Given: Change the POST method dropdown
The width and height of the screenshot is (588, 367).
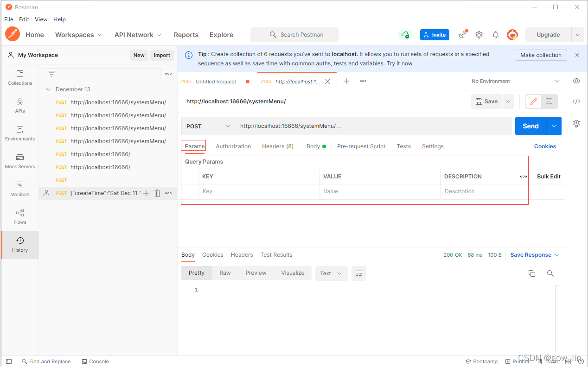Looking at the screenshot, I should [208, 126].
